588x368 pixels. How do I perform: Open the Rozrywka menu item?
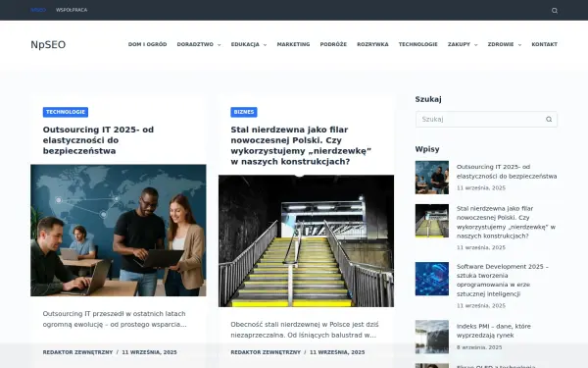(x=372, y=44)
